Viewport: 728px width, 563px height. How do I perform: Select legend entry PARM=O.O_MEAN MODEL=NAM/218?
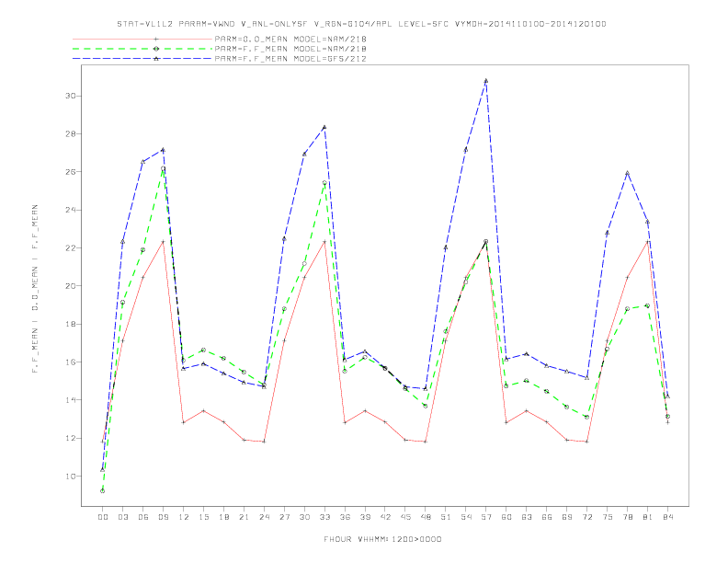click(290, 39)
